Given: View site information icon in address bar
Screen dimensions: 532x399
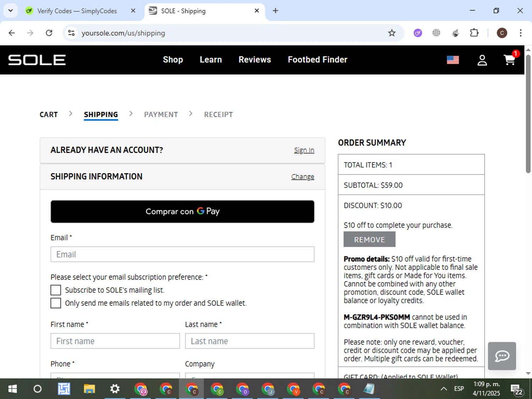Looking at the screenshot, I should click(x=71, y=33).
